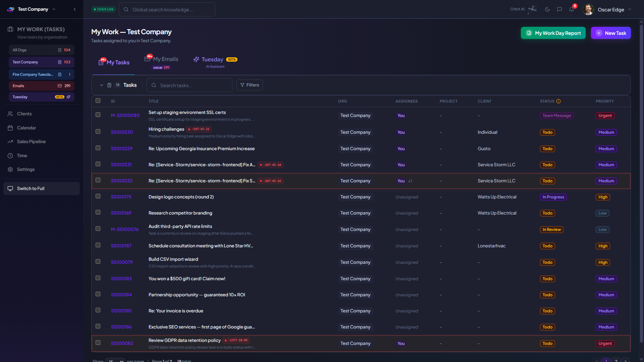Viewport: 644px width, 362px height.
Task: Open In Review status for M-SS100076
Action: [551, 230]
